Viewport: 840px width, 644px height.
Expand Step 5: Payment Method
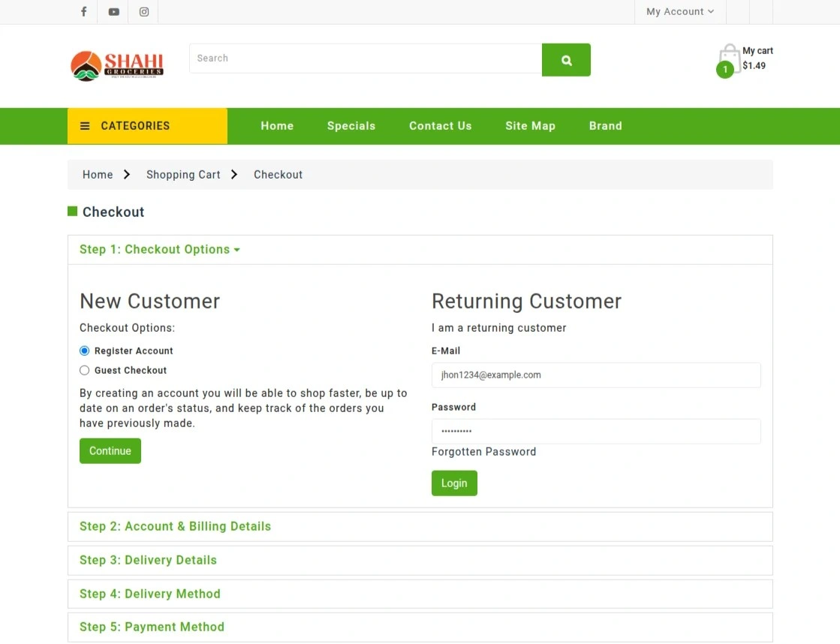point(152,627)
